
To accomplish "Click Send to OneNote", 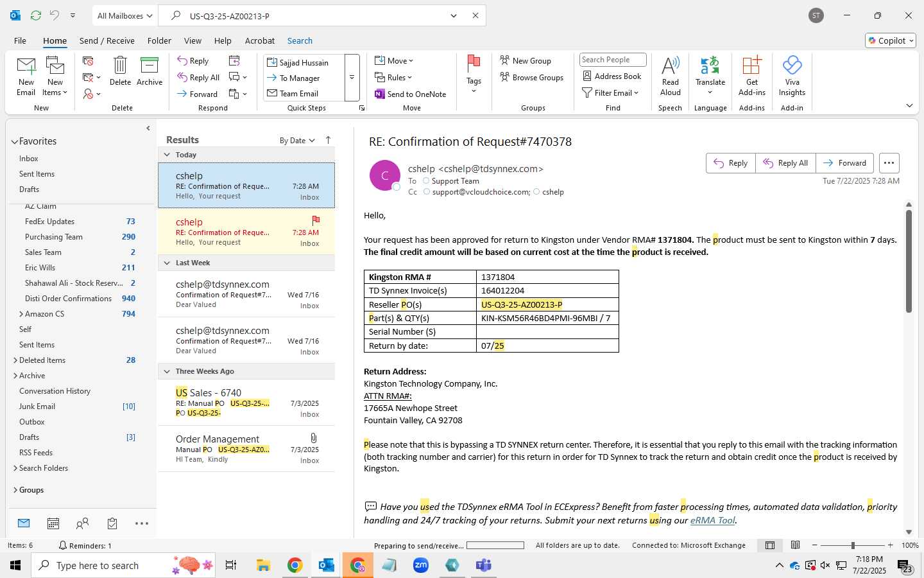I will pyautogui.click(x=411, y=94).
